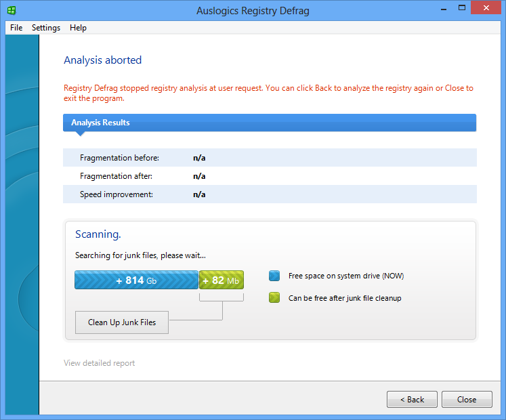Click the Close button at bottom right
The image size is (506, 420).
[466, 399]
